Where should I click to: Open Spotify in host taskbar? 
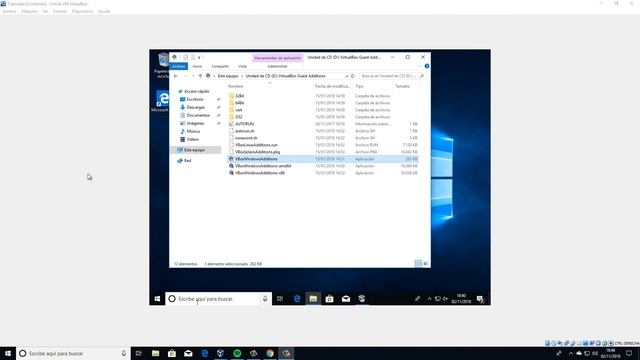(237, 353)
